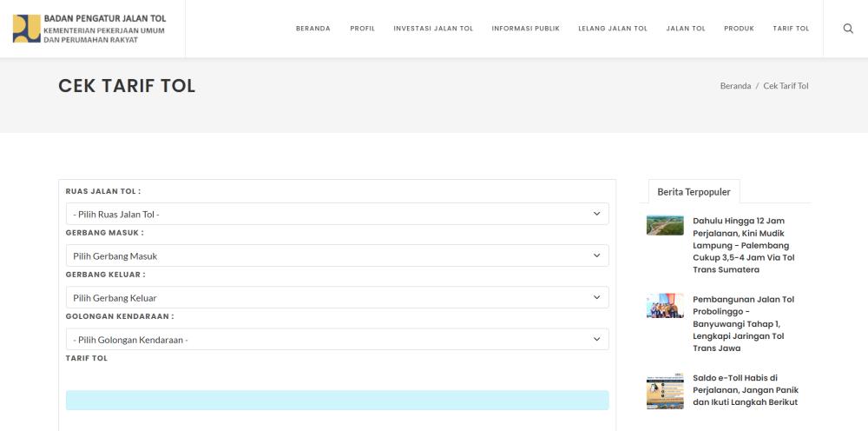Click the Gerbang Keluar label

tap(106, 275)
